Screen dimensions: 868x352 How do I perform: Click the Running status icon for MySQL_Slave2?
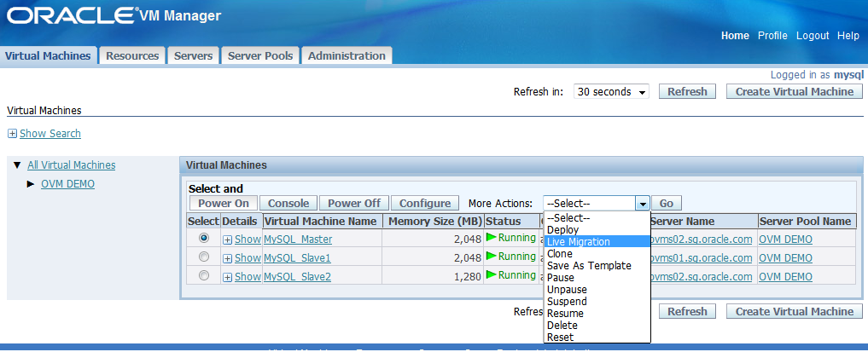491,275
